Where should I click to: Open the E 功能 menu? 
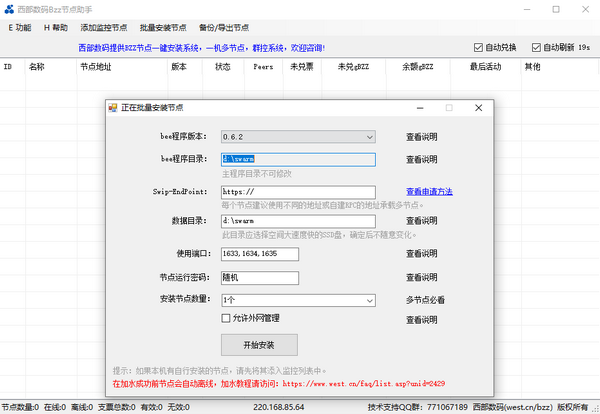(20, 28)
